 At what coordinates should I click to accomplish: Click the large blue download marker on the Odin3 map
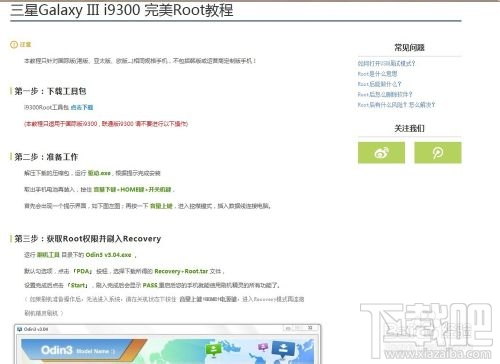[283, 349]
